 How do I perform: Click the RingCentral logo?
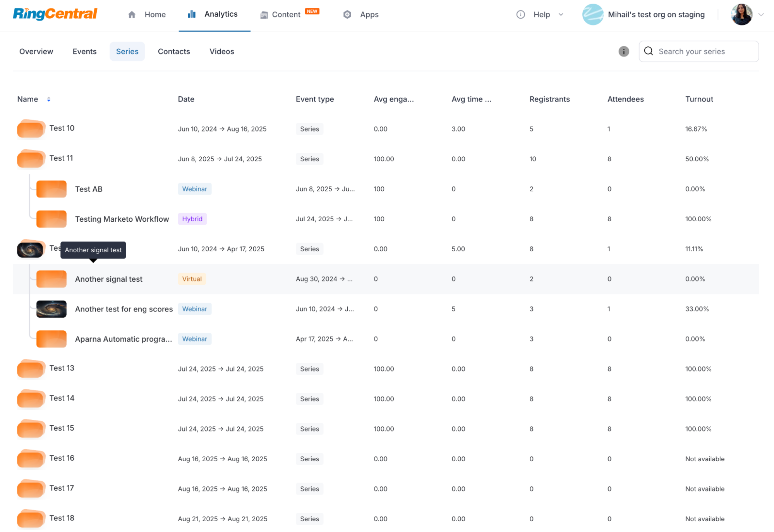(55, 14)
